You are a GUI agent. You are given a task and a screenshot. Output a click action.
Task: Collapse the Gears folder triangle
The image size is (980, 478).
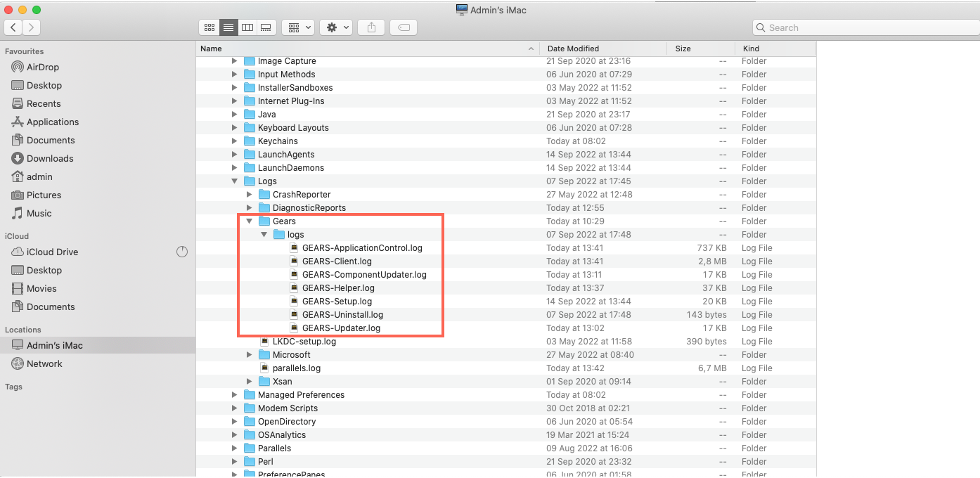click(250, 221)
